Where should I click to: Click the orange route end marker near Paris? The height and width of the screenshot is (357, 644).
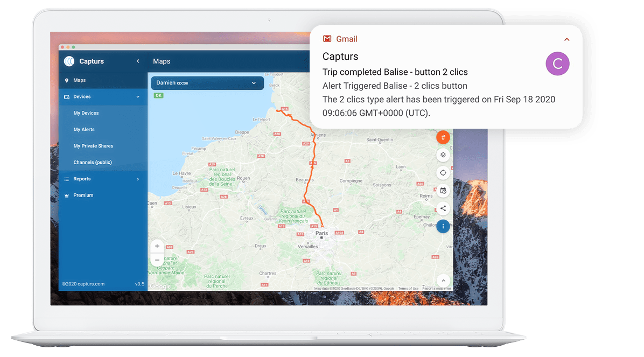tap(322, 225)
